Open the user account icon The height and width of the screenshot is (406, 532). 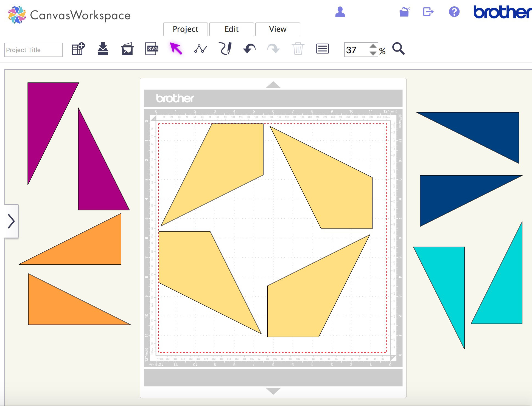click(340, 12)
